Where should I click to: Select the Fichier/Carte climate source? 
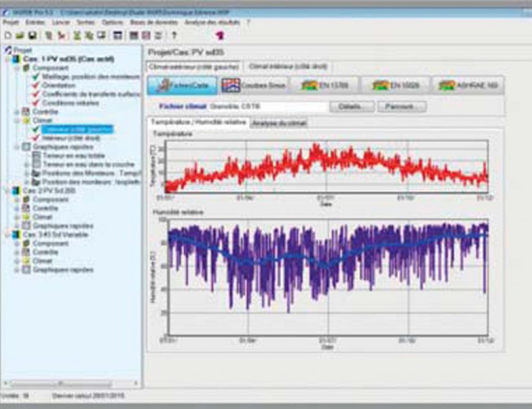click(x=182, y=85)
